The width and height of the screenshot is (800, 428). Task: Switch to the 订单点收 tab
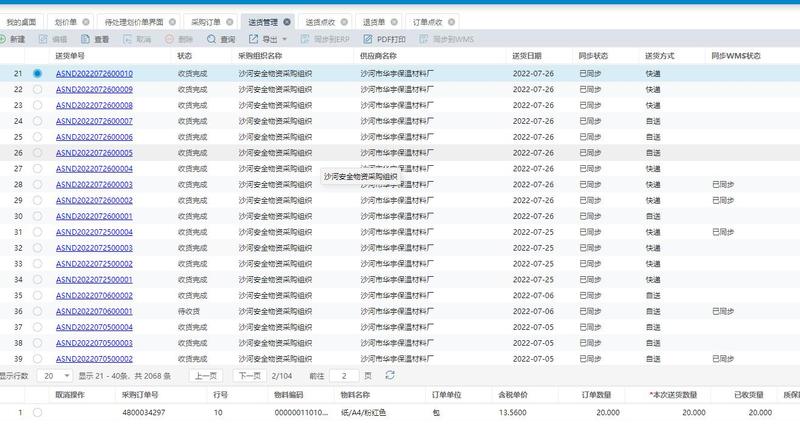click(x=428, y=22)
